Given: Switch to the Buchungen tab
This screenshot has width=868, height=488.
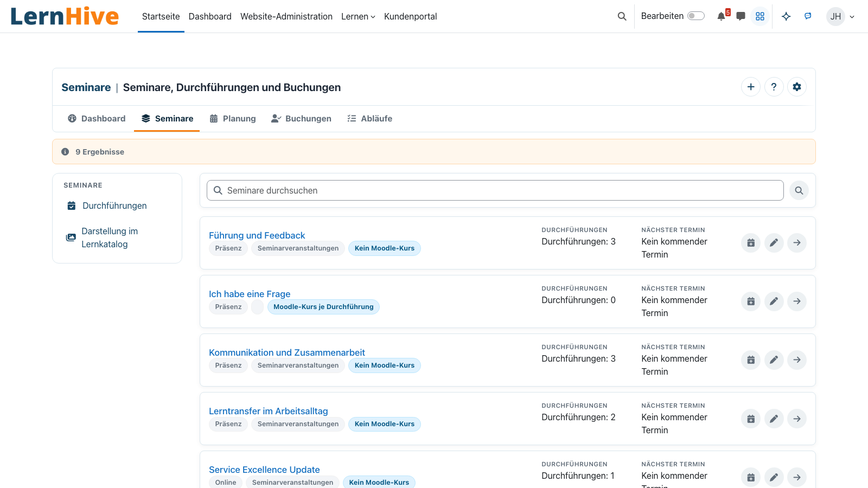Looking at the screenshot, I should coord(301,118).
